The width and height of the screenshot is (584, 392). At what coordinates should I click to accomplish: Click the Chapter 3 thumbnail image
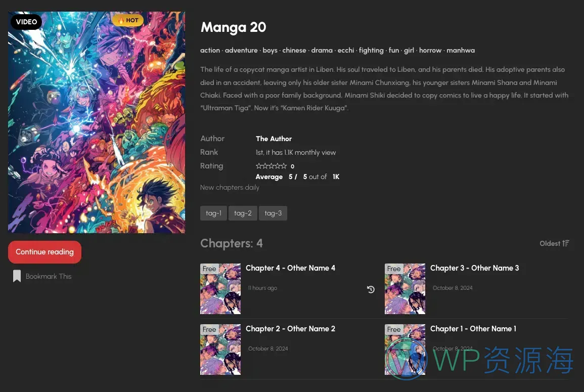[405, 289]
